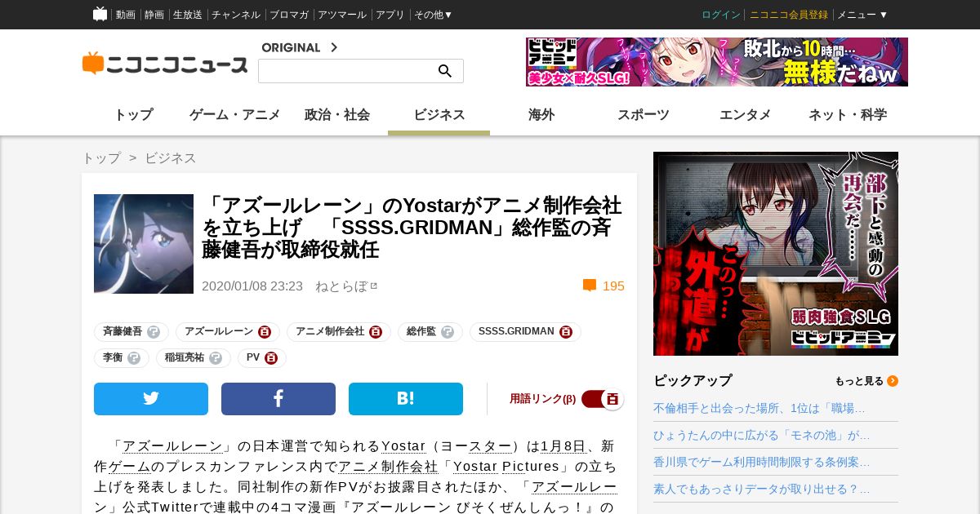The image size is (980, 514).
Task: Open the メニュー dropdown
Action: tap(862, 15)
